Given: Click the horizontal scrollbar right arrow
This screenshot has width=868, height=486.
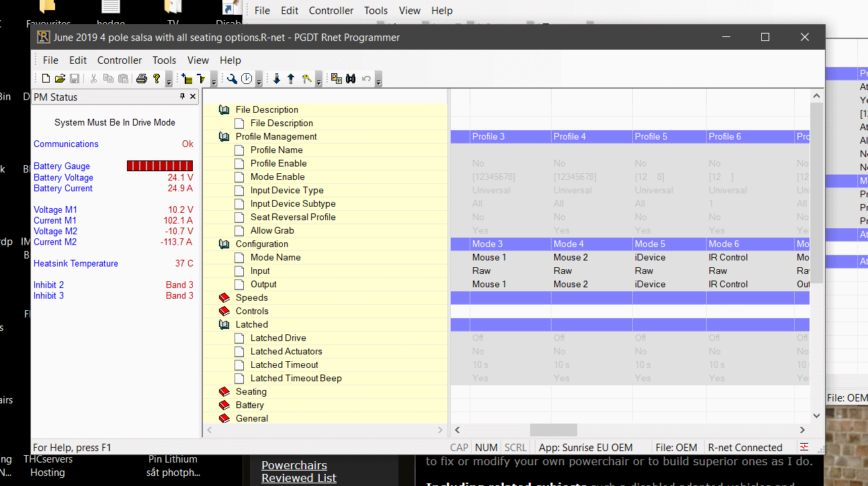Looking at the screenshot, I should [802, 430].
